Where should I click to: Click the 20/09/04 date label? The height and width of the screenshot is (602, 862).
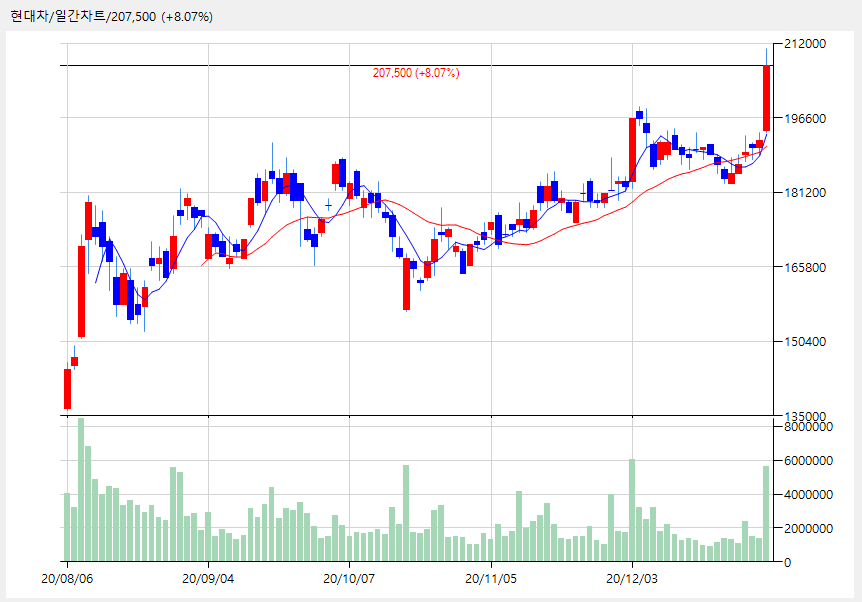[x=208, y=579]
